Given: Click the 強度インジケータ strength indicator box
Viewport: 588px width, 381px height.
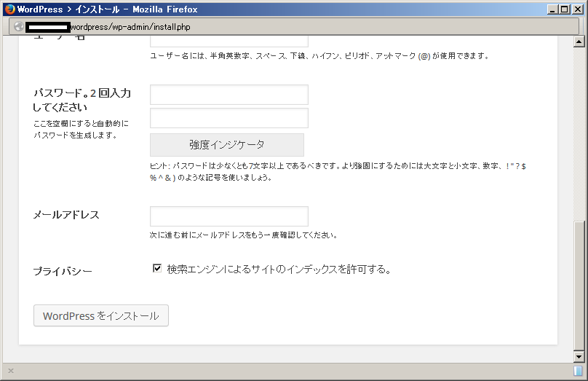Looking at the screenshot, I should [x=227, y=145].
